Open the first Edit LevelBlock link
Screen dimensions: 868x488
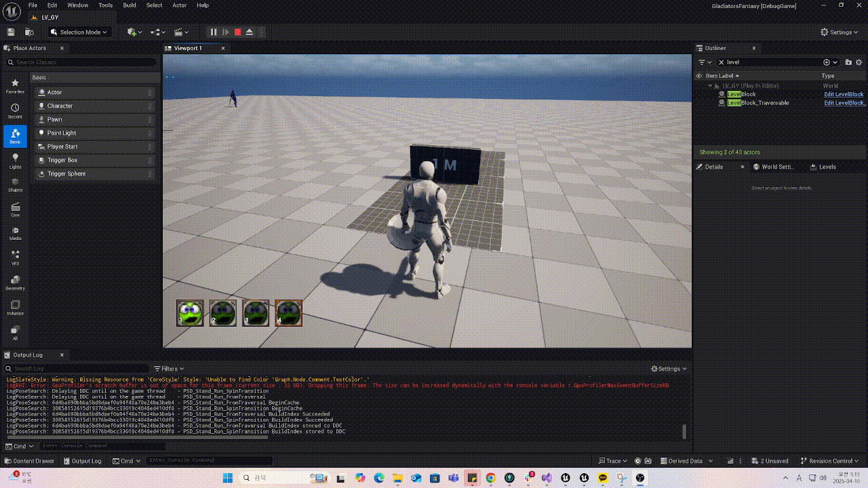[x=844, y=94]
